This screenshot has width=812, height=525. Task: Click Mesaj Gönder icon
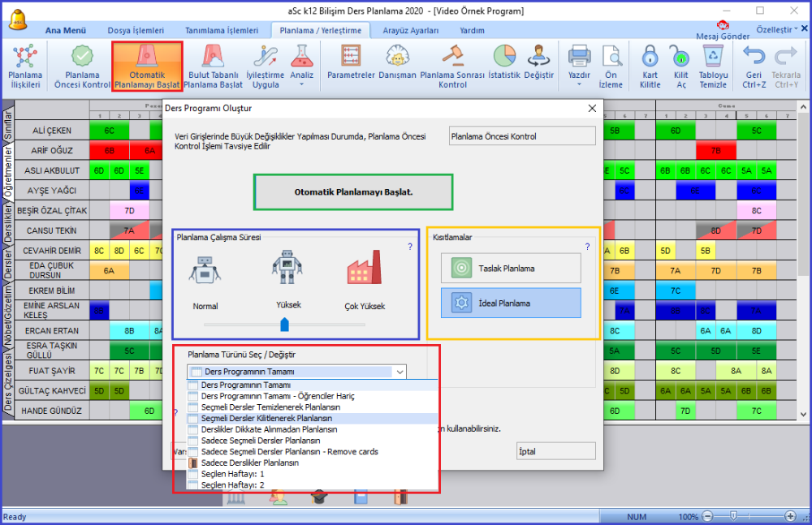click(723, 31)
